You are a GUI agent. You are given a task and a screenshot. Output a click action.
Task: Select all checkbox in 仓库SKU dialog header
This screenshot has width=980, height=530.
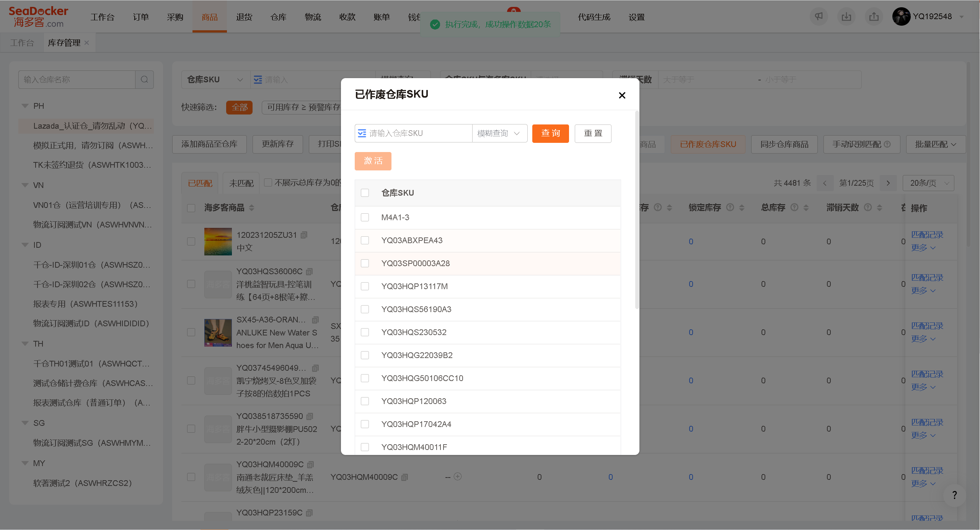(x=365, y=193)
